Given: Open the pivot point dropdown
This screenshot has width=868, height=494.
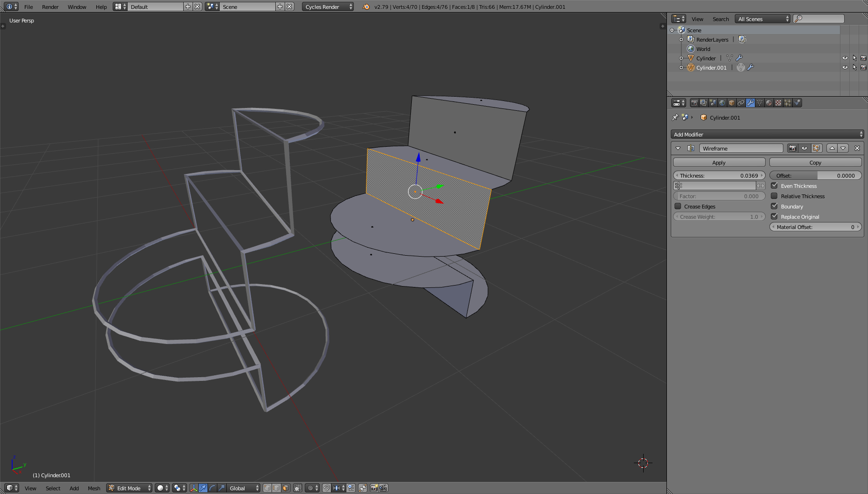Looking at the screenshot, I should 179,488.
